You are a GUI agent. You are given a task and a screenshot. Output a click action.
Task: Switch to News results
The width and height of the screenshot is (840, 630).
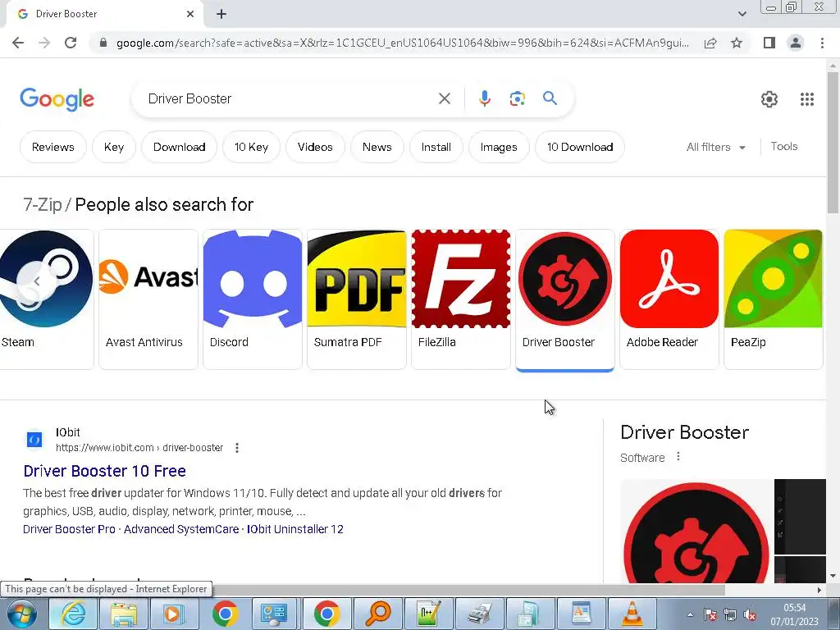coord(377,147)
